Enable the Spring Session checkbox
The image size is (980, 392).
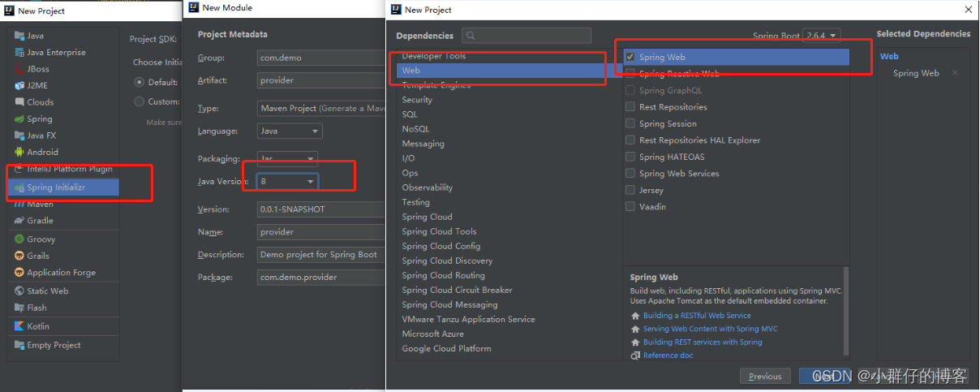[x=630, y=123]
